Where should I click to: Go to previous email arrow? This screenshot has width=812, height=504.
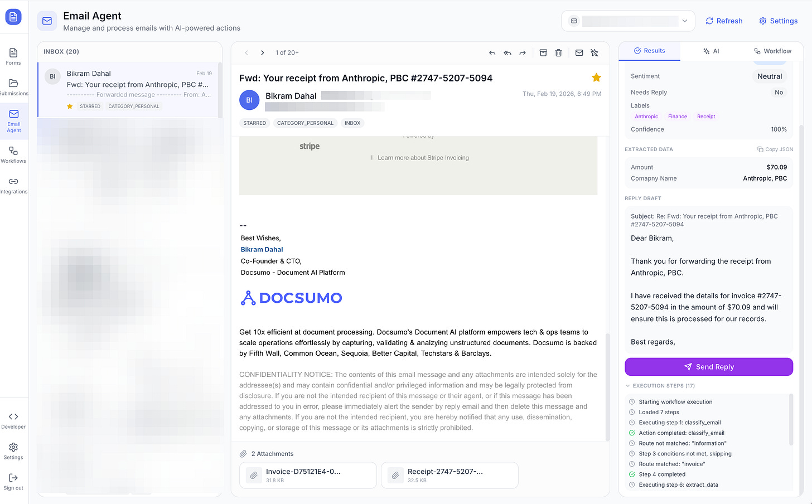(x=246, y=52)
